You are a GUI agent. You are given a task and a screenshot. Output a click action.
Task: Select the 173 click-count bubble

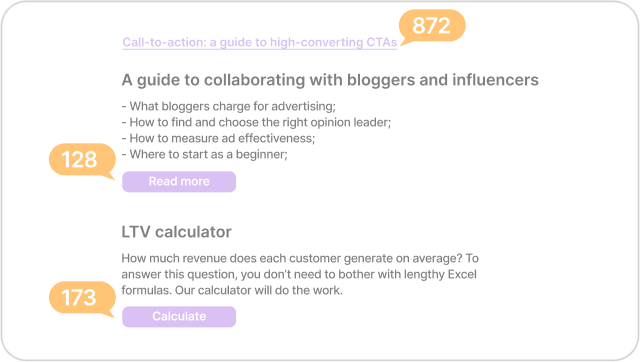(x=82, y=297)
